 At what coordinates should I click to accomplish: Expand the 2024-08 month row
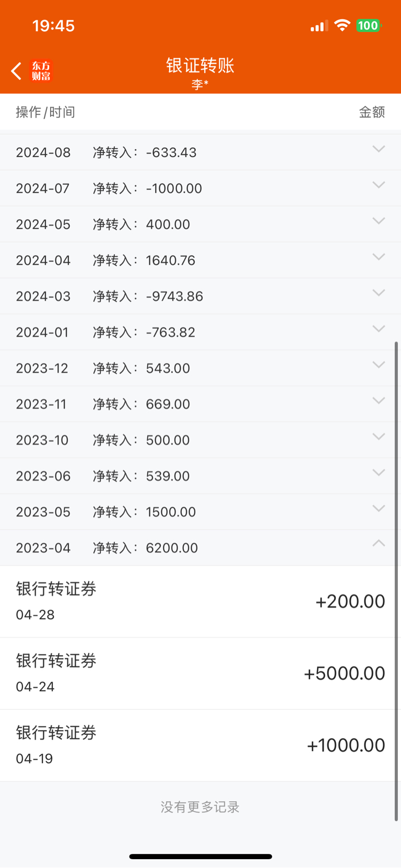pyautogui.click(x=379, y=149)
